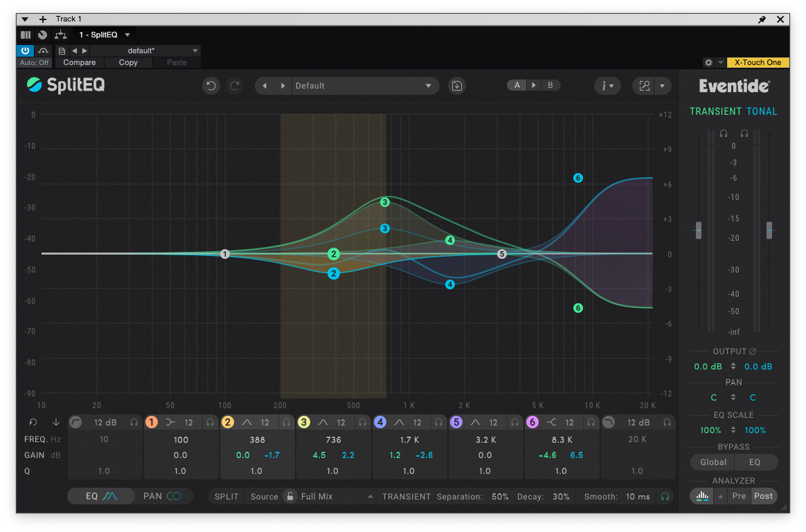The image size is (806, 532).
Task: Solo band 1 with its headphone icon
Action: tap(210, 423)
